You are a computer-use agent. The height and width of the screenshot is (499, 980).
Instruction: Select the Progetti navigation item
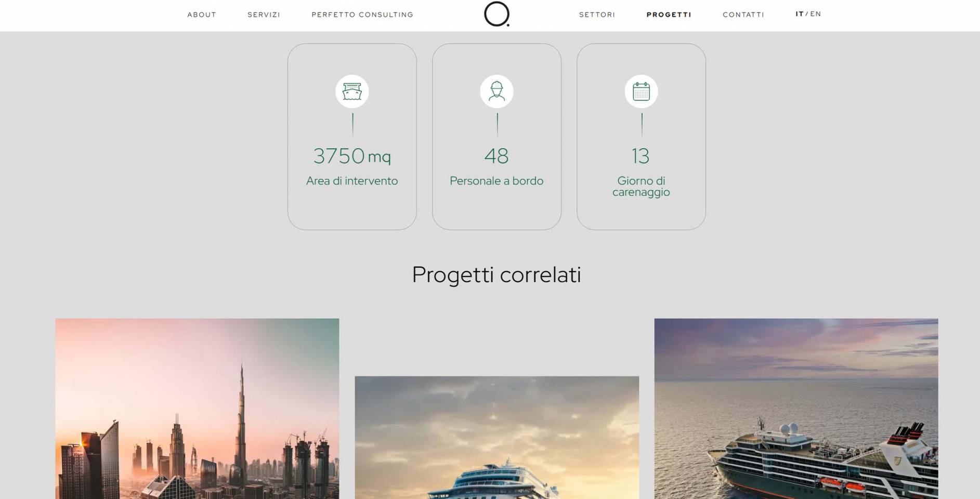pyautogui.click(x=669, y=15)
